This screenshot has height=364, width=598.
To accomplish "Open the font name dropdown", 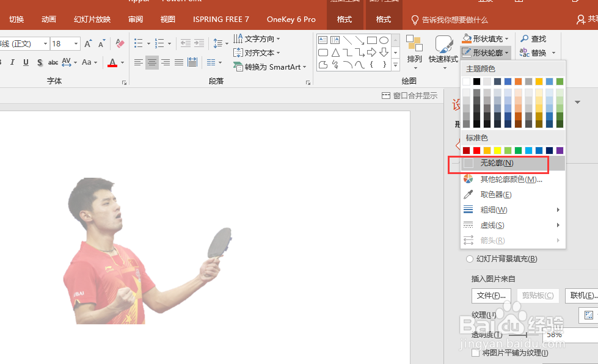I will coord(45,44).
